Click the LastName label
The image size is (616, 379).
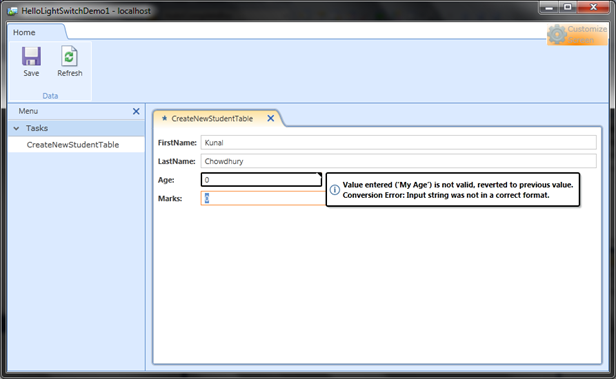point(176,161)
